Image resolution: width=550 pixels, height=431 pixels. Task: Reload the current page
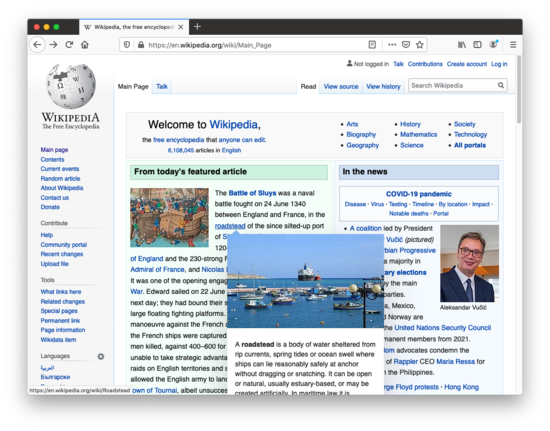click(x=69, y=45)
